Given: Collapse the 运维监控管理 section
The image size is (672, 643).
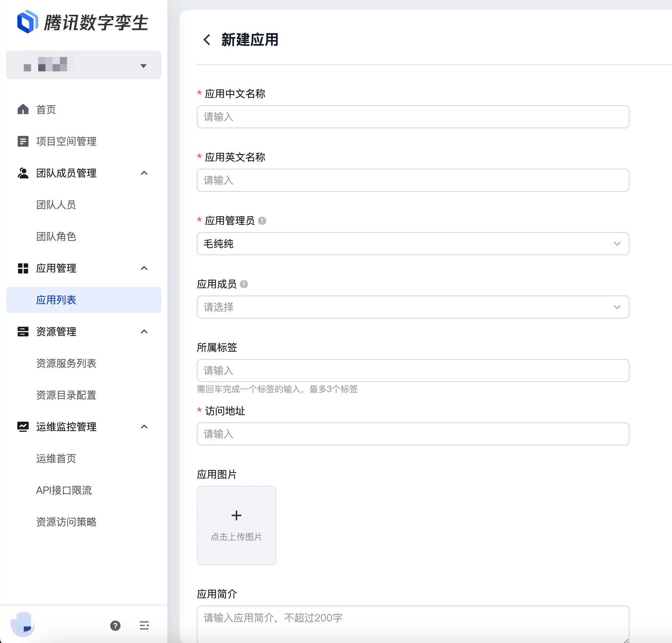Looking at the screenshot, I should [144, 427].
